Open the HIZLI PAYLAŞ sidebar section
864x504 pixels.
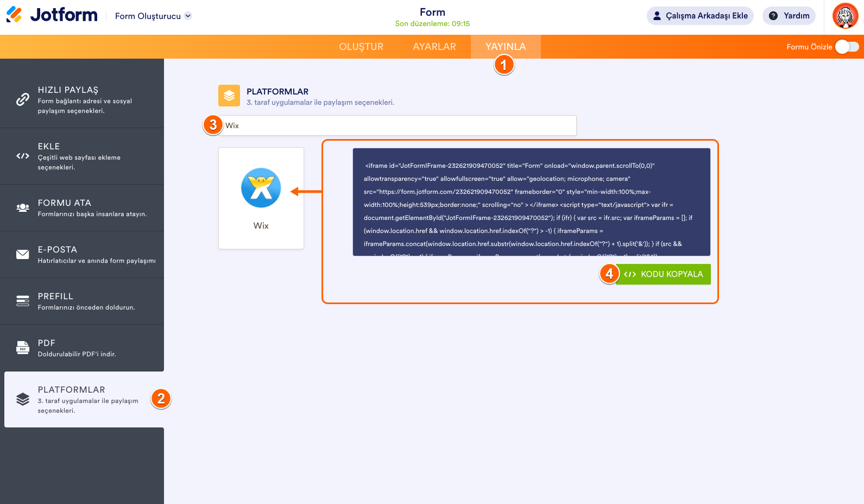82,99
